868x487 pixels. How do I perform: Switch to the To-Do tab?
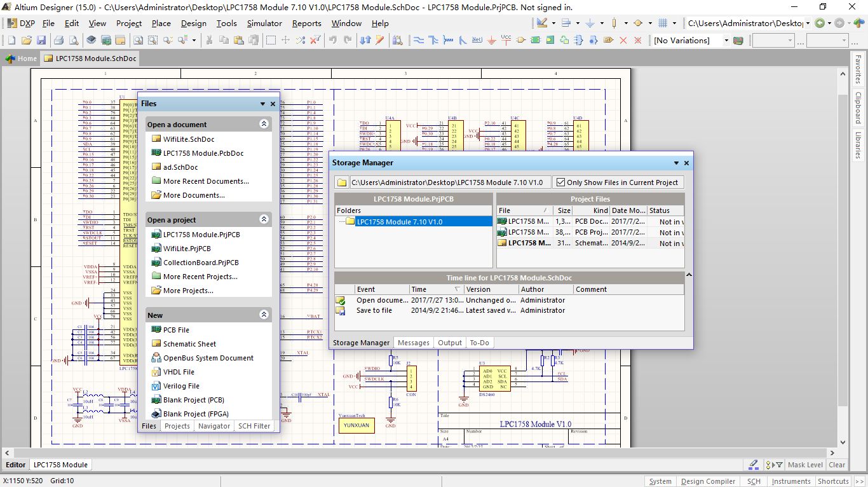coord(479,343)
